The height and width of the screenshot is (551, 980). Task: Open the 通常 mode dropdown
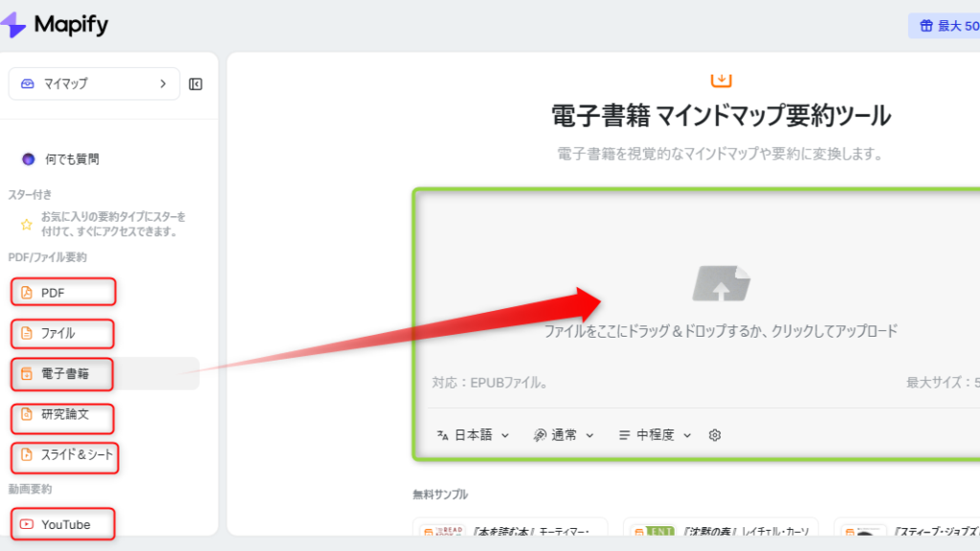point(564,435)
